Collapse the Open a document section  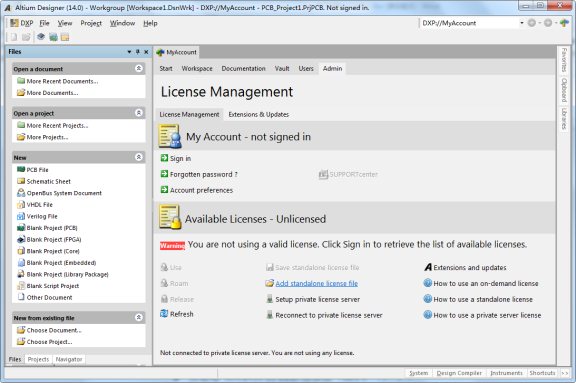point(139,68)
